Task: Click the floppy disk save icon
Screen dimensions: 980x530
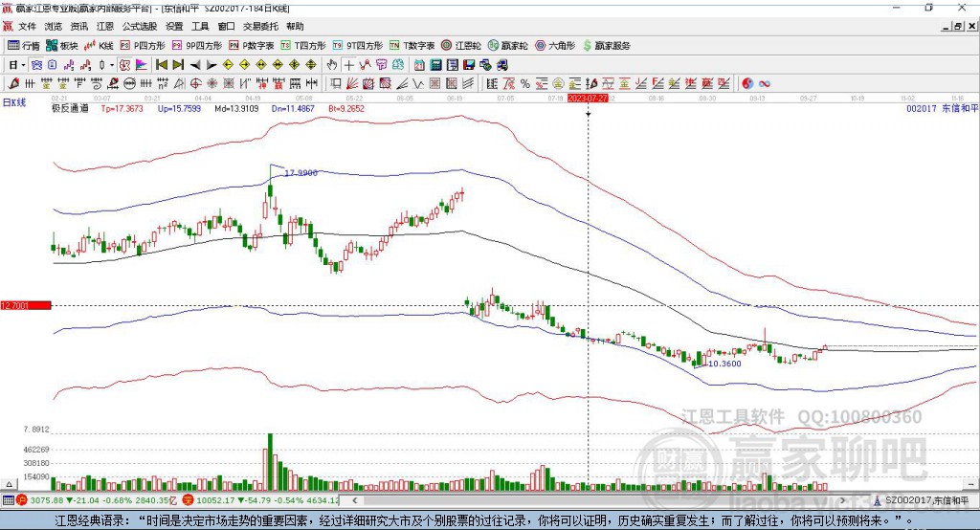Action: [469, 65]
